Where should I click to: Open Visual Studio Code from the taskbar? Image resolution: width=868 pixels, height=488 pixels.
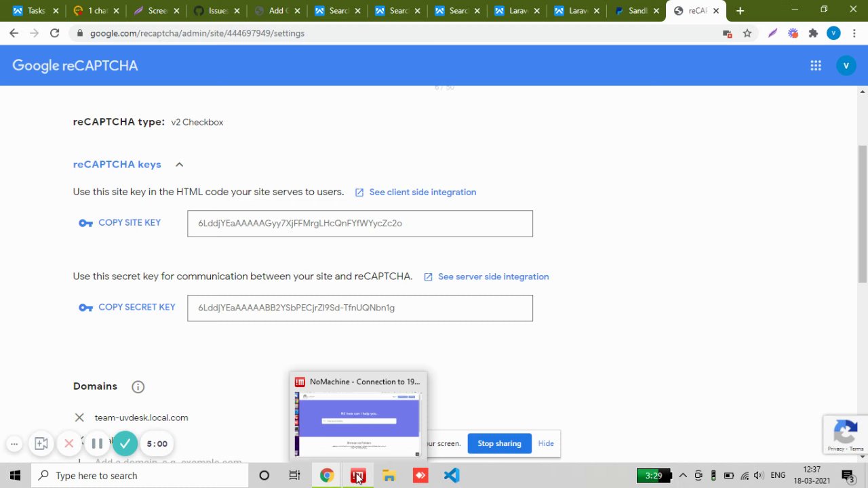pos(452,476)
